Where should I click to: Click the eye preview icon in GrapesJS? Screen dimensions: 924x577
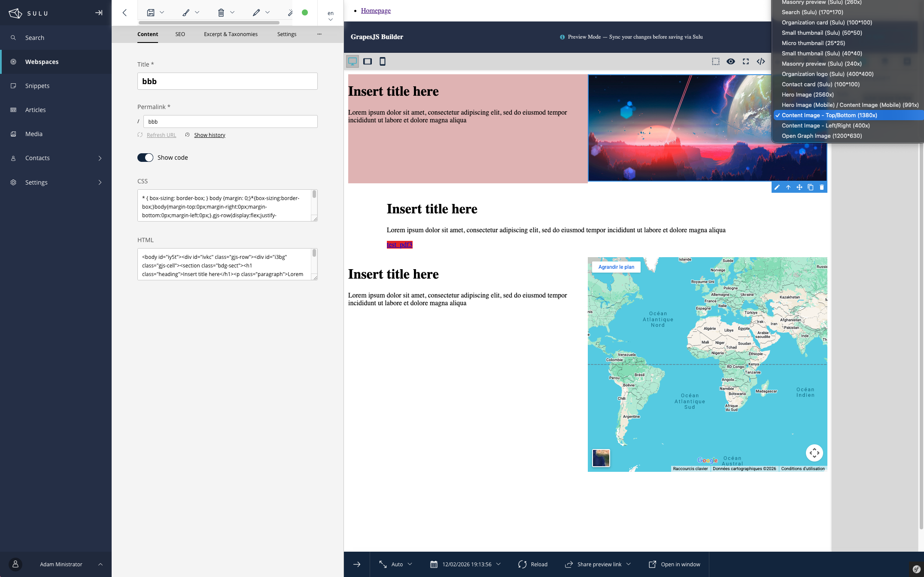[731, 61]
